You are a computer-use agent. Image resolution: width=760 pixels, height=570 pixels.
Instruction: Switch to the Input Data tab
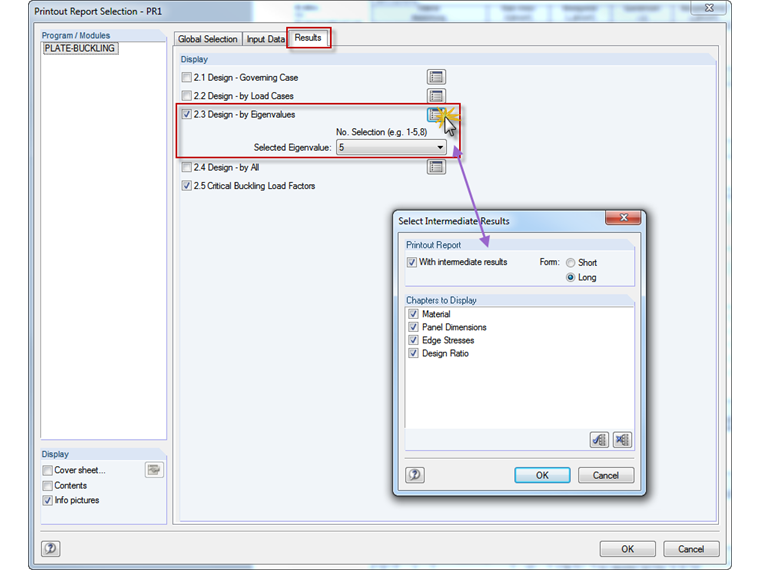[x=266, y=39]
